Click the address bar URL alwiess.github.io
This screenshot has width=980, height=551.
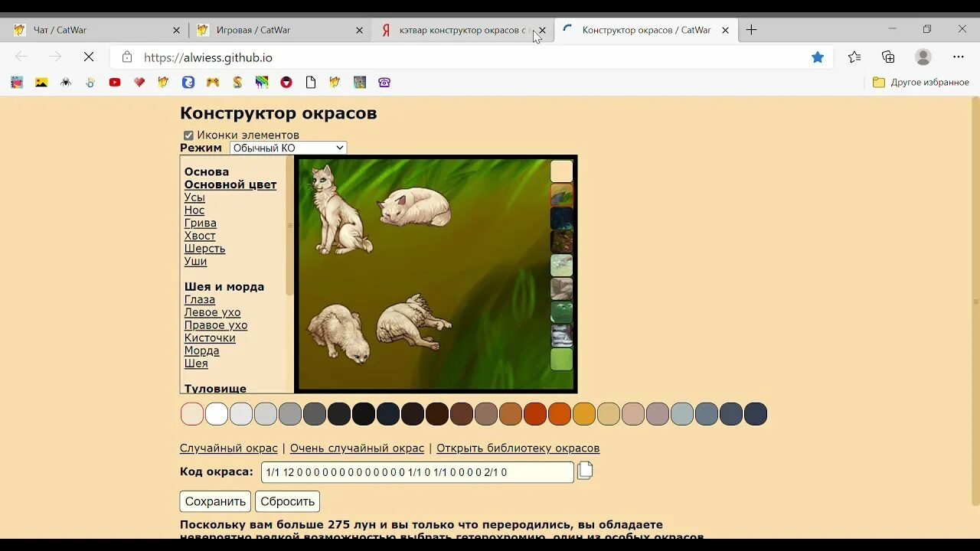point(208,57)
